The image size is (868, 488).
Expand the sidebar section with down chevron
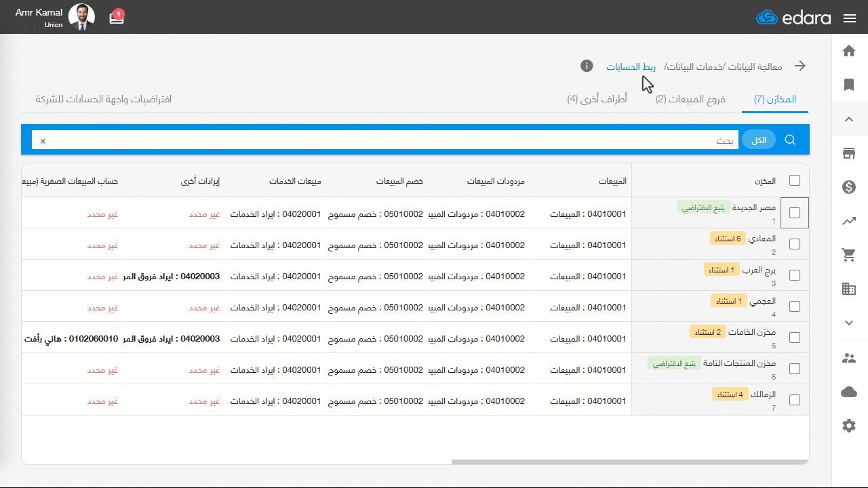click(849, 323)
